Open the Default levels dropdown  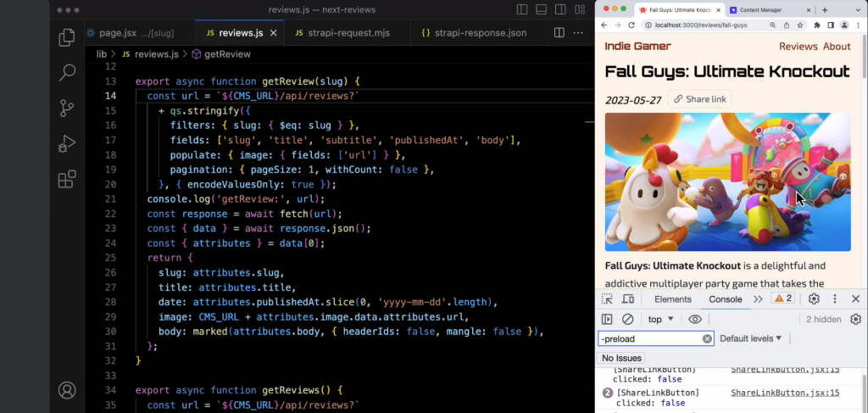pos(751,338)
